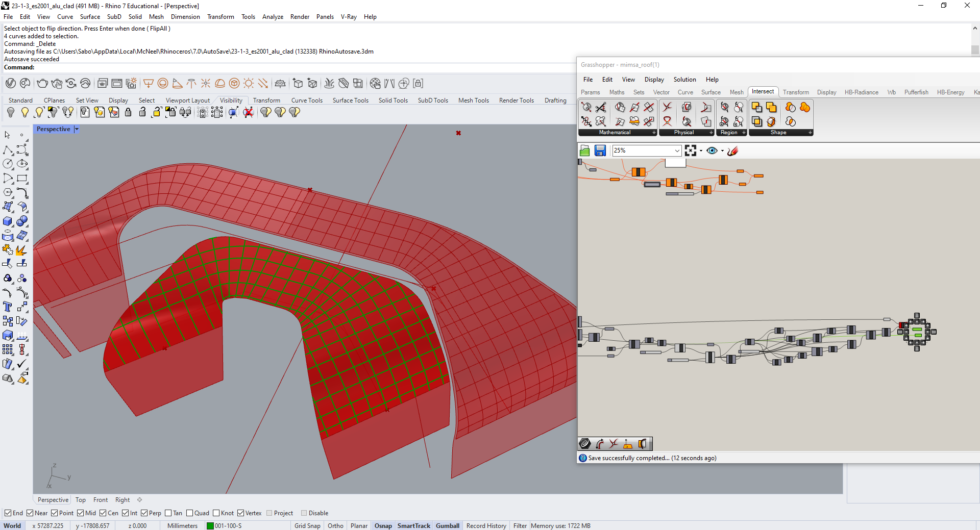Viewport: 980px width, 530px height.
Task: Toggle the Cen osnap checkbox
Action: point(103,513)
